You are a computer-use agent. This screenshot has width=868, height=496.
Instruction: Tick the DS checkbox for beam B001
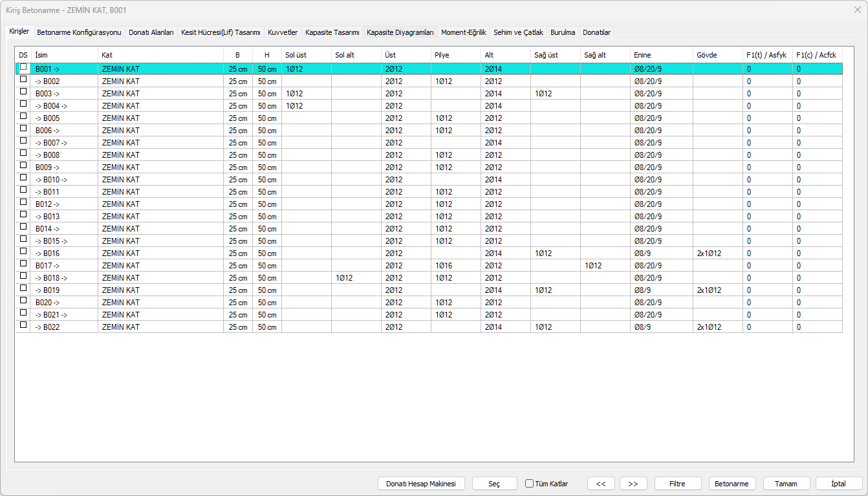(23, 67)
